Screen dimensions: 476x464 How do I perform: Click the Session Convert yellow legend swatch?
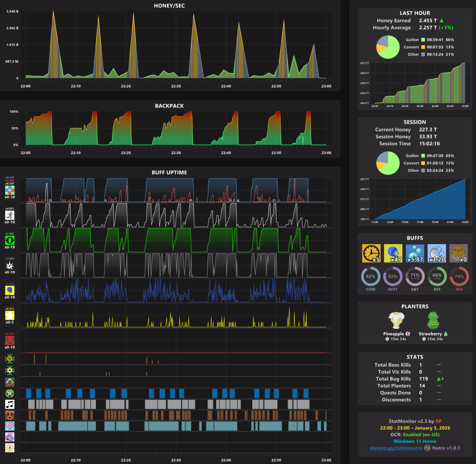tap(423, 163)
